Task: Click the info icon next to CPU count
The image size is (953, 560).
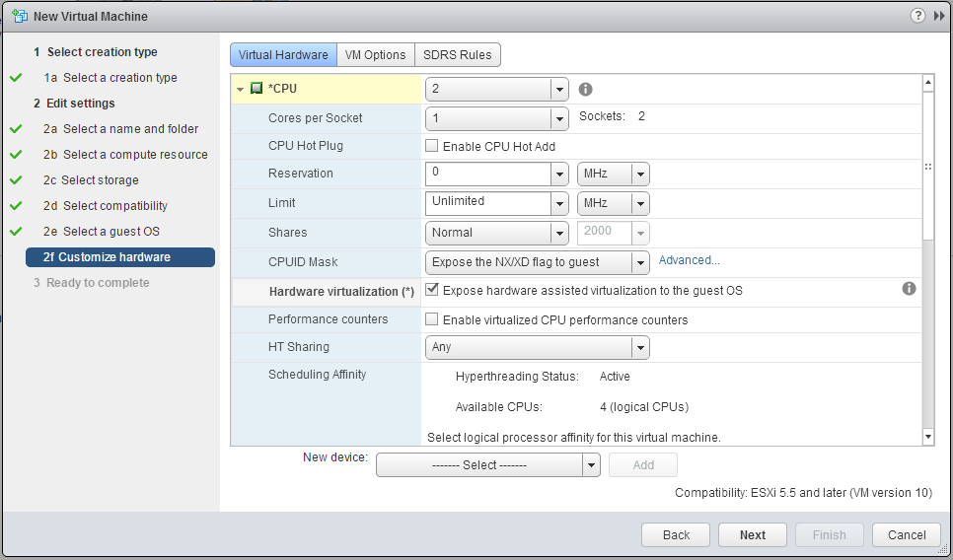Action: pos(585,89)
